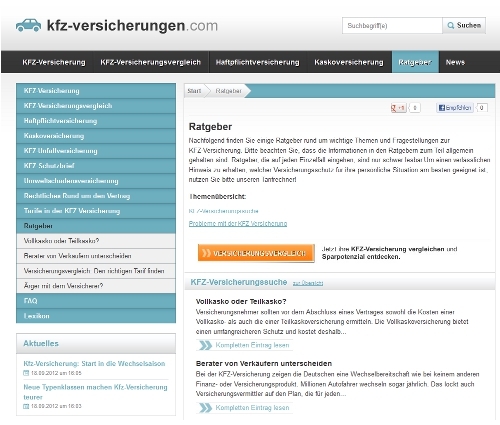500x425 pixels.
Task: Click the Google +1 counter showing 0
Action: pos(415,108)
